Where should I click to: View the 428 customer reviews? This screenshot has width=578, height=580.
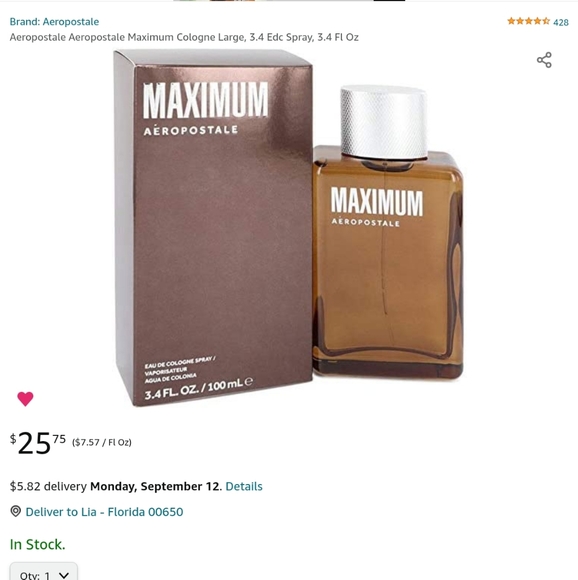click(x=561, y=22)
